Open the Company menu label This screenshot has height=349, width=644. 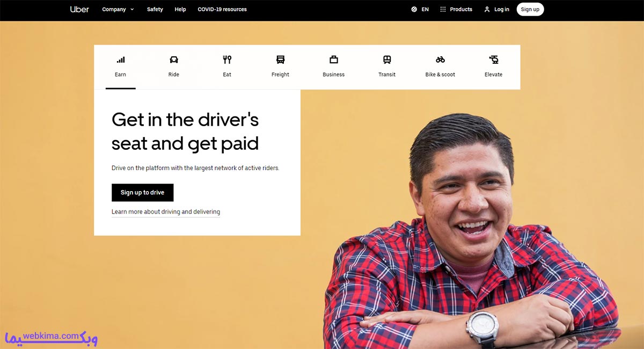point(114,10)
